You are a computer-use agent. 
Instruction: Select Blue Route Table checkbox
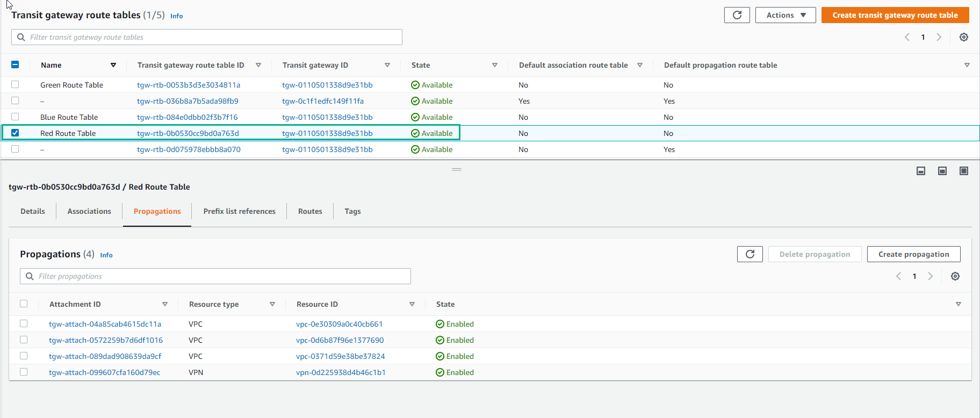tap(15, 117)
